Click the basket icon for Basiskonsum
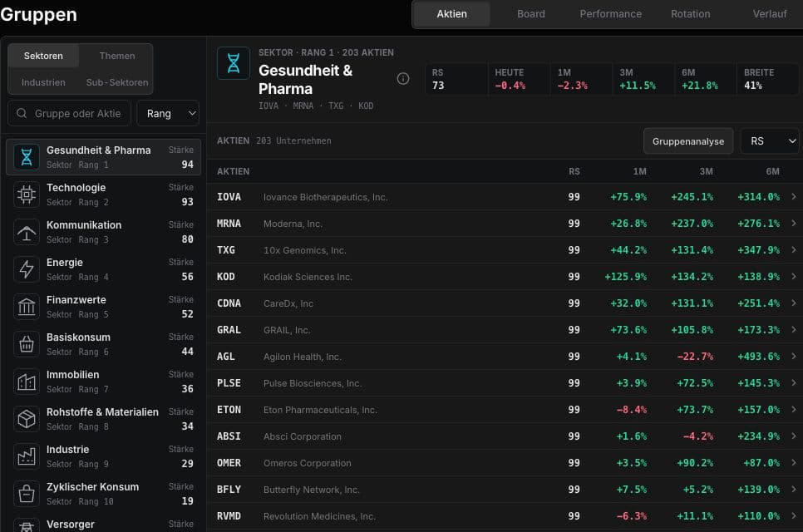This screenshot has height=532, width=803. click(27, 344)
